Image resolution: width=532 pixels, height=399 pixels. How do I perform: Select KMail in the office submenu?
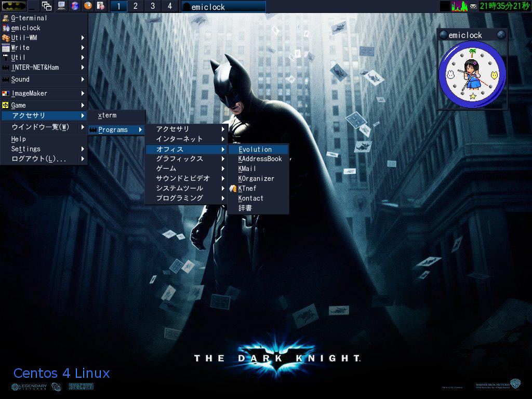[x=247, y=169]
